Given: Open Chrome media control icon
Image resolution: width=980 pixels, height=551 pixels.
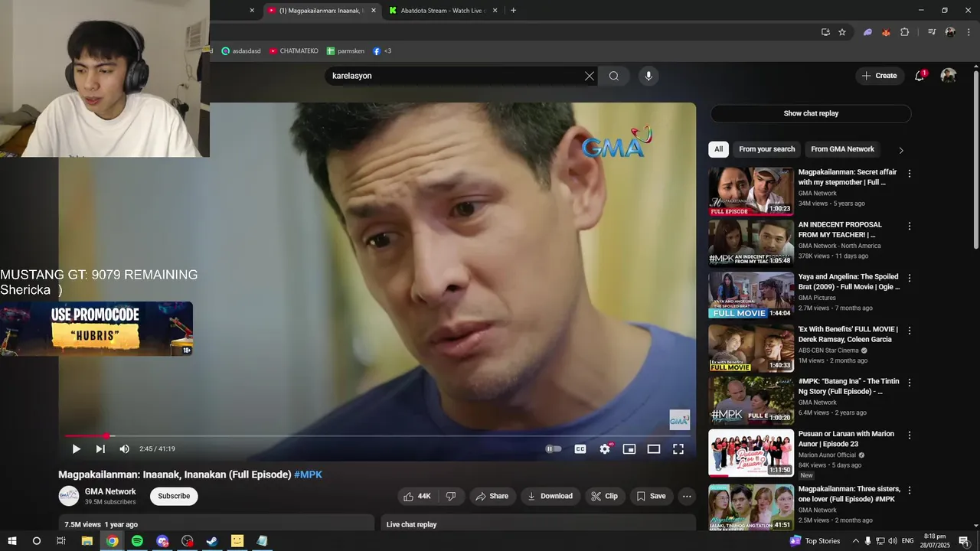Looking at the screenshot, I should click(932, 32).
